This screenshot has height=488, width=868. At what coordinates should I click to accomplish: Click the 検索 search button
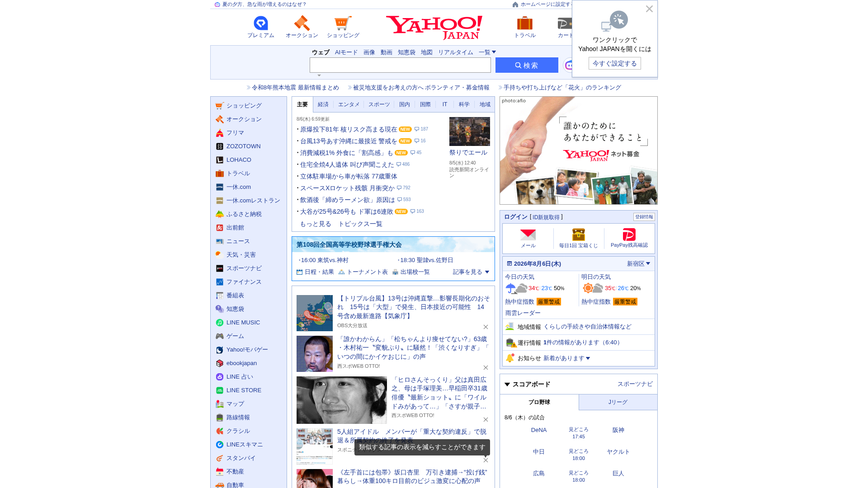527,65
